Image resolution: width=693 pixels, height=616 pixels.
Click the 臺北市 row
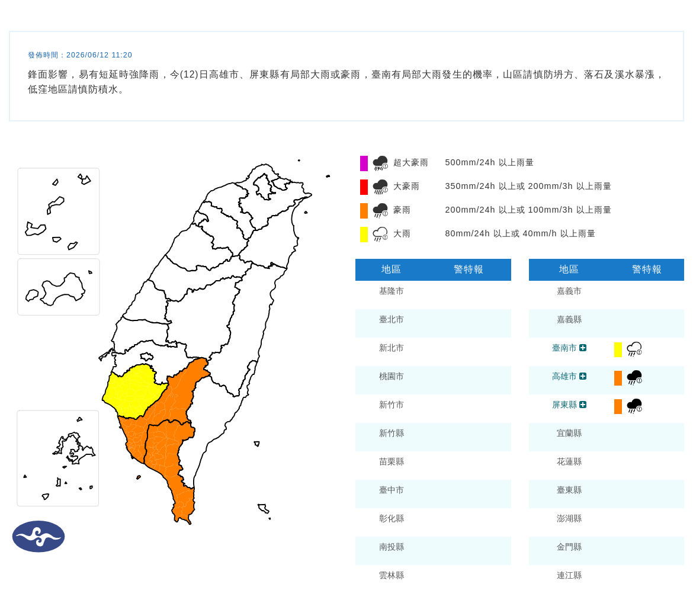click(x=433, y=323)
